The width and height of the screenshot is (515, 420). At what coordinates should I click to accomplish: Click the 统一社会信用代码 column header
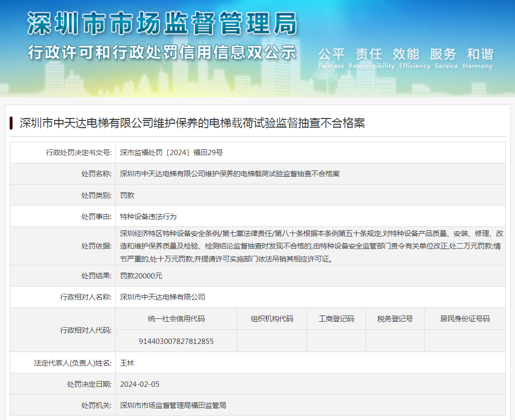pos(176,319)
